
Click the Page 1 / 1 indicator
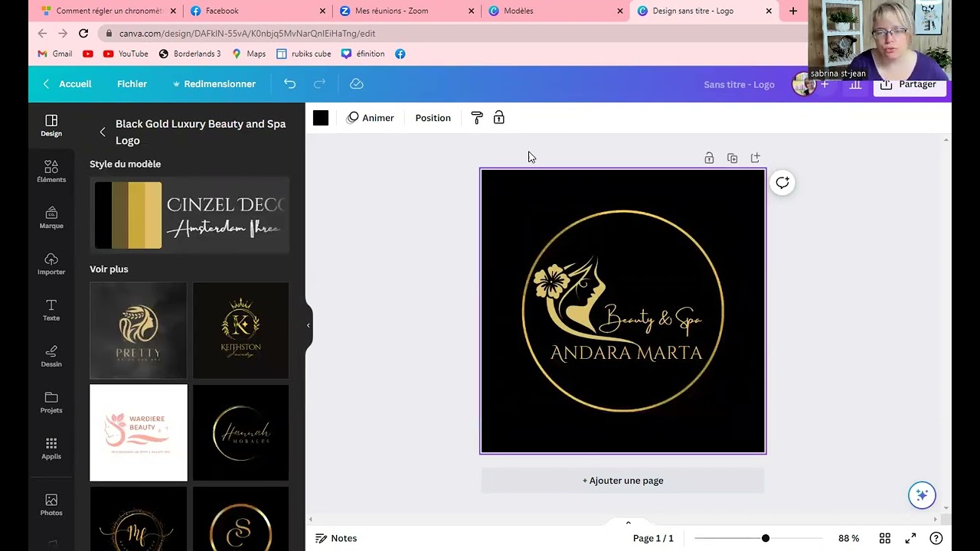coord(653,538)
